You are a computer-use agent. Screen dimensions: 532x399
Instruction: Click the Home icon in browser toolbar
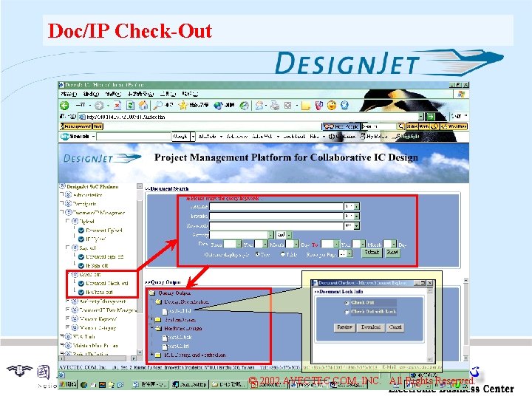click(x=143, y=106)
